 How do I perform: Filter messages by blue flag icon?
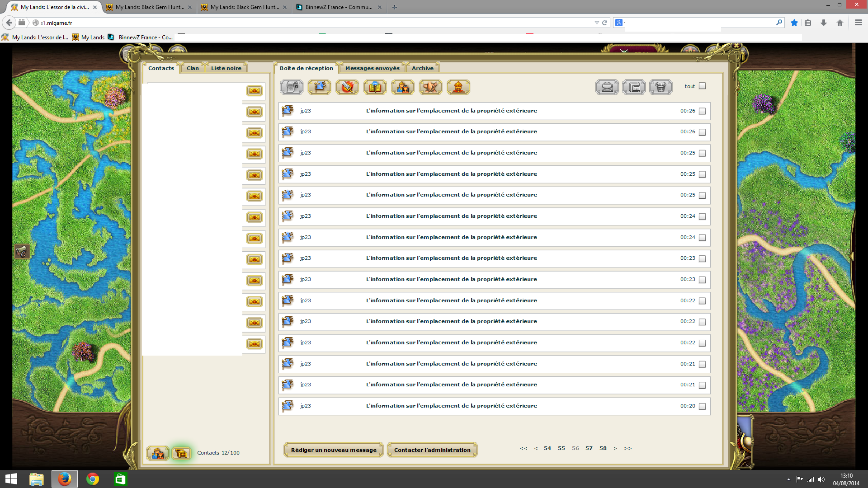(x=320, y=87)
